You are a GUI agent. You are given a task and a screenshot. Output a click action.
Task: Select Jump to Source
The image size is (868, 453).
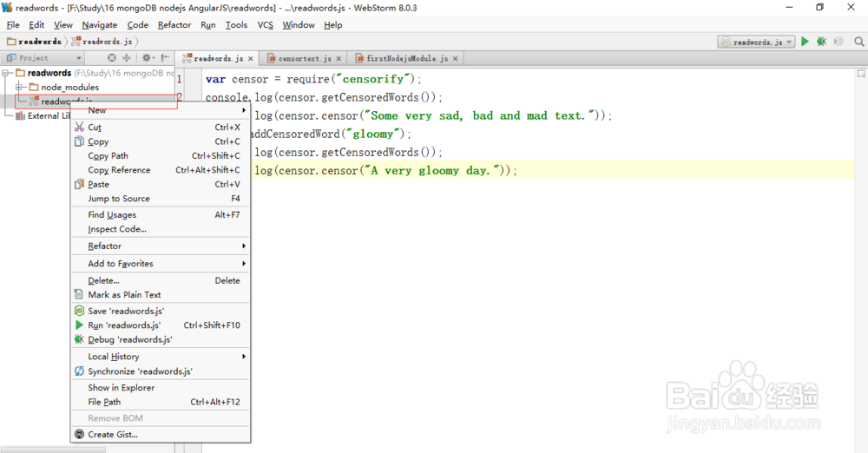(x=161, y=198)
